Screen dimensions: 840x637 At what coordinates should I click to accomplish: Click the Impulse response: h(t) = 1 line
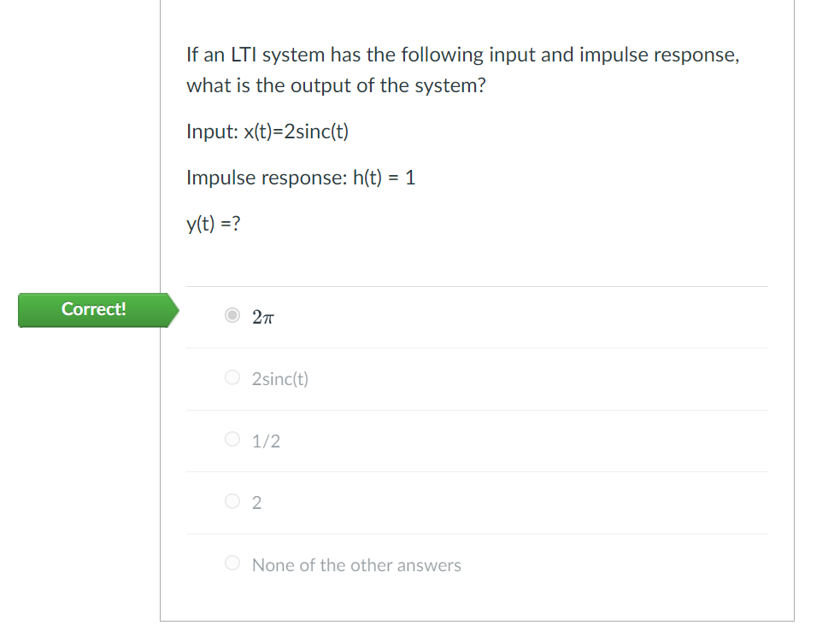point(301,178)
